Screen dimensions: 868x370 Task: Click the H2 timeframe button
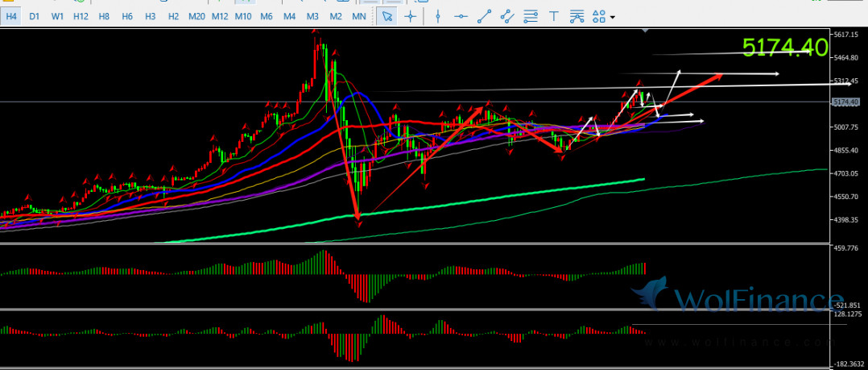[173, 16]
